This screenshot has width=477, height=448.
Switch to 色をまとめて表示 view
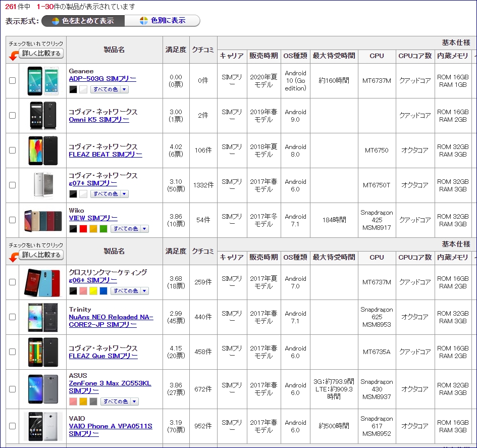click(83, 21)
